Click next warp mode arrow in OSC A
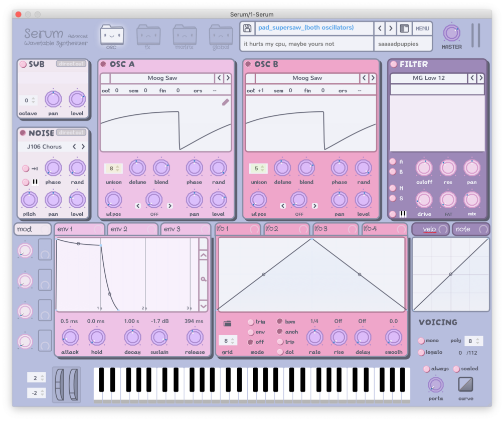The height and width of the screenshot is (421, 504). coord(170,206)
